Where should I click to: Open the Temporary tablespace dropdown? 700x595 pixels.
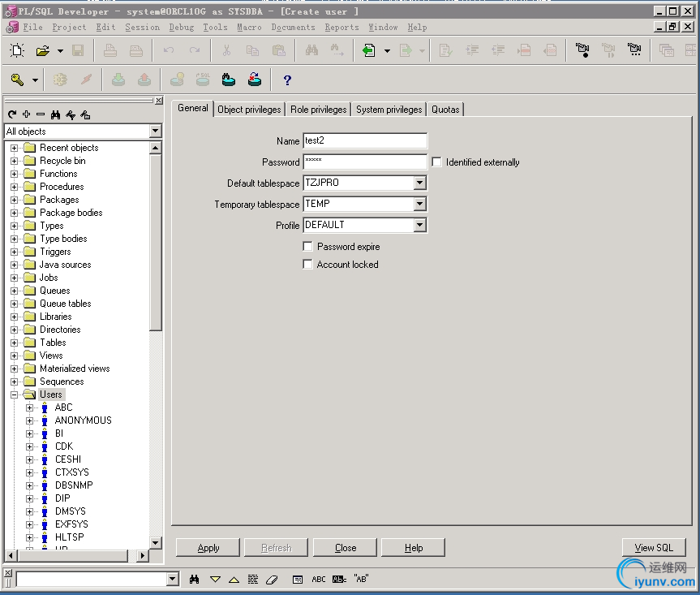tap(419, 204)
